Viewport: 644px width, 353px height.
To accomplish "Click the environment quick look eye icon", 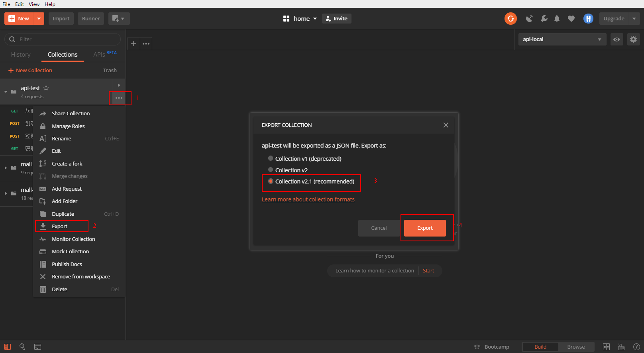I will click(x=617, y=39).
